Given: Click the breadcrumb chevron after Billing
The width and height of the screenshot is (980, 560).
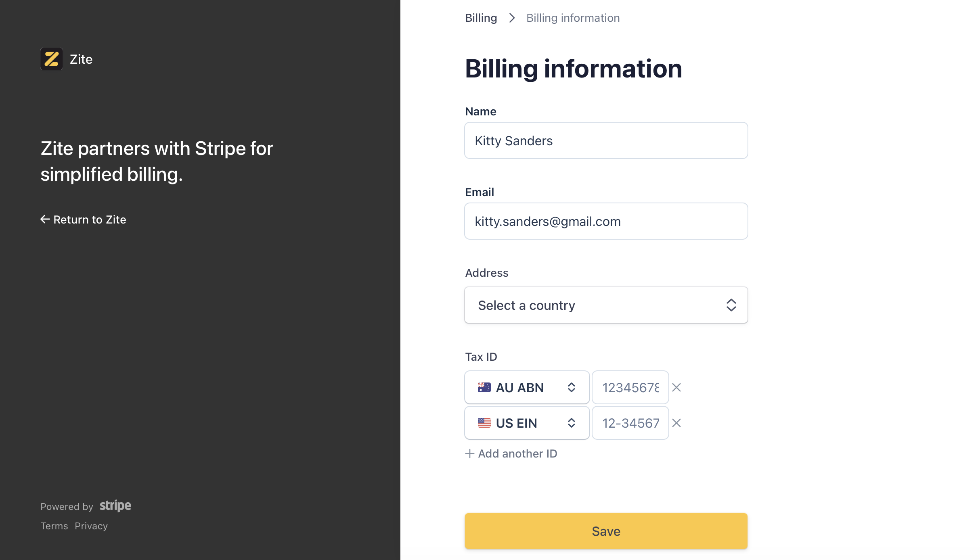Looking at the screenshot, I should [512, 18].
